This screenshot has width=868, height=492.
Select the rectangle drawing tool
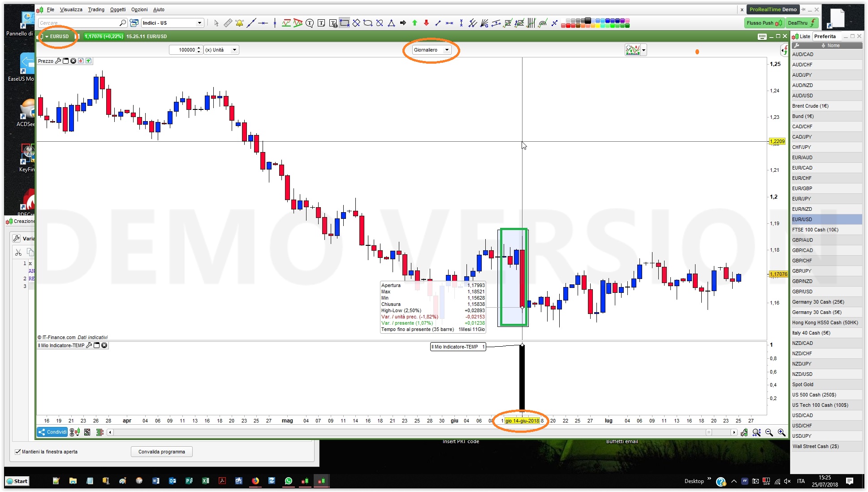click(x=344, y=23)
